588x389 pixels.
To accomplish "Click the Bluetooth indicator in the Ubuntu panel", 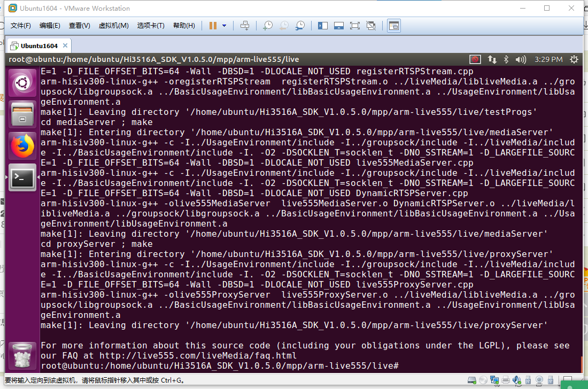I will [506, 59].
